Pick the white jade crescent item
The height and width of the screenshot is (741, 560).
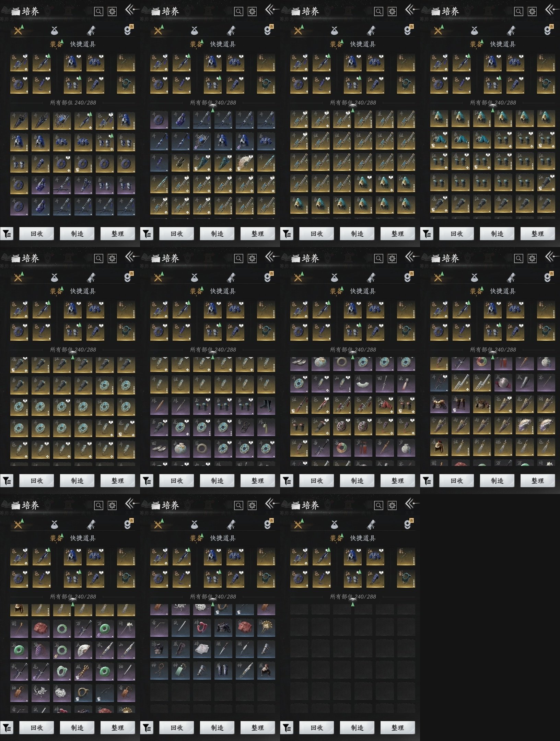[363, 384]
